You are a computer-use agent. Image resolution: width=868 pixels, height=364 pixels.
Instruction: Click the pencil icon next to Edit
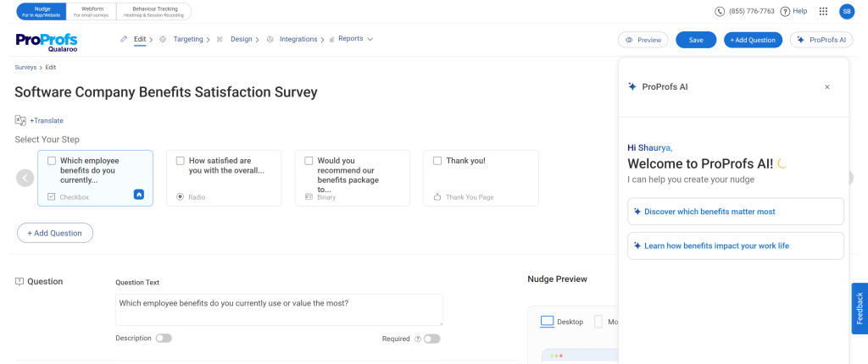click(124, 39)
